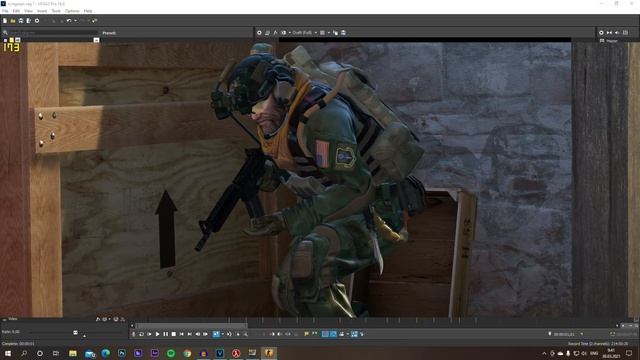Toggle snapping in timeline toolbar

(325, 334)
